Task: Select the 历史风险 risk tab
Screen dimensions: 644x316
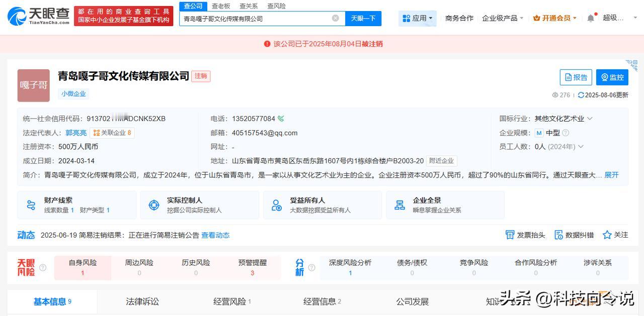Action: [196, 268]
